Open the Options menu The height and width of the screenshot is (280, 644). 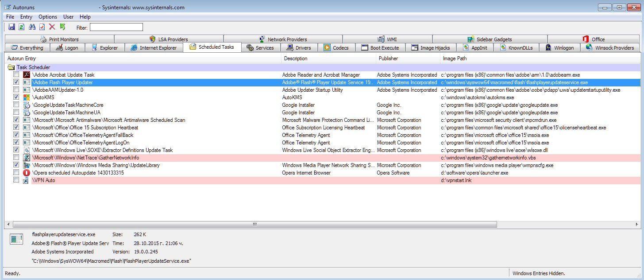tap(48, 17)
